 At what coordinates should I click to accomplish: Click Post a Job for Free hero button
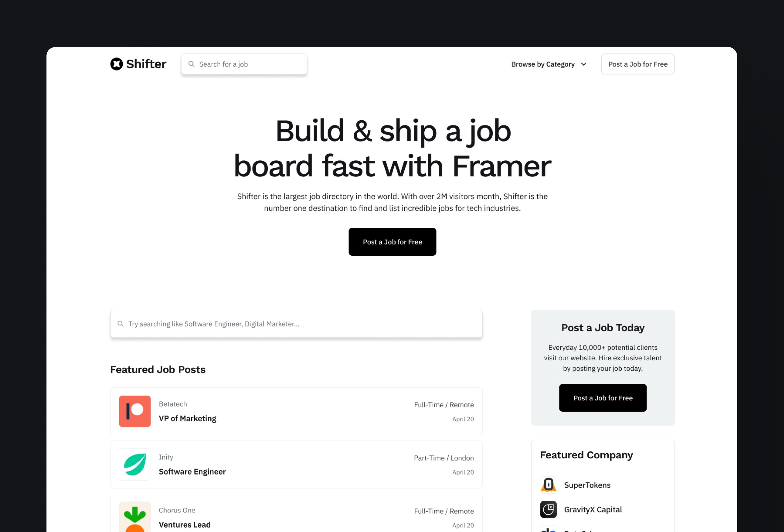tap(392, 242)
